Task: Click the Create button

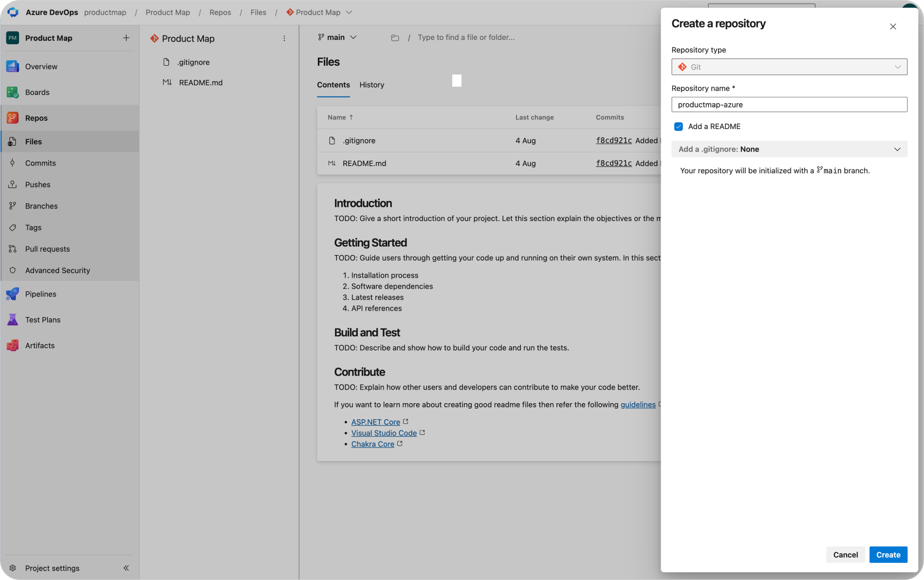Action: [888, 555]
